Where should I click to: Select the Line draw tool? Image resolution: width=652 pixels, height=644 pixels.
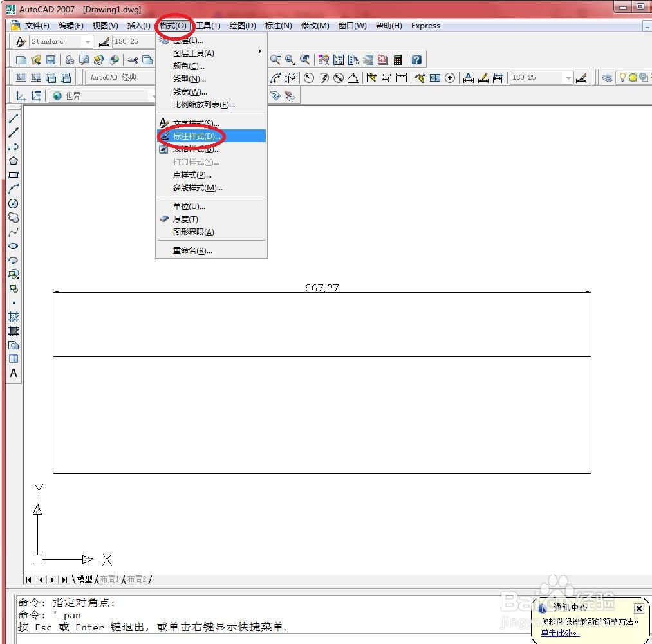[x=14, y=118]
